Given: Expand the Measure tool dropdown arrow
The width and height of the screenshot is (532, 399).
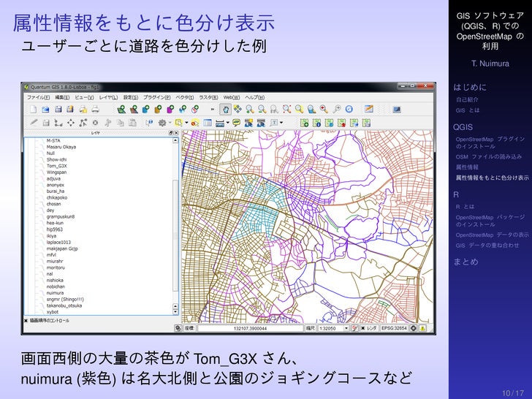Looking at the screenshot, I should 227,123.
